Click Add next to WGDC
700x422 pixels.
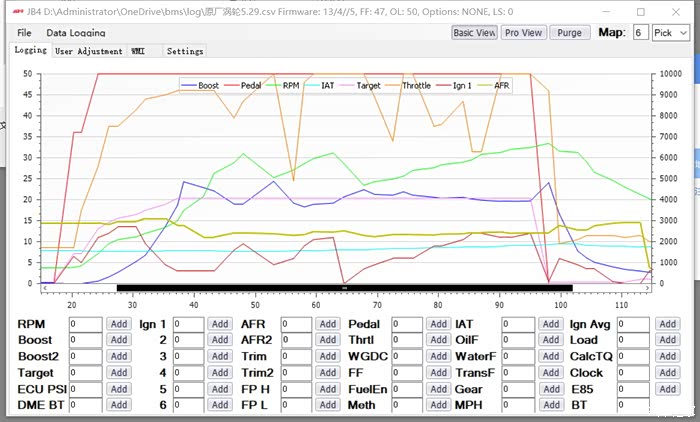[x=438, y=356]
